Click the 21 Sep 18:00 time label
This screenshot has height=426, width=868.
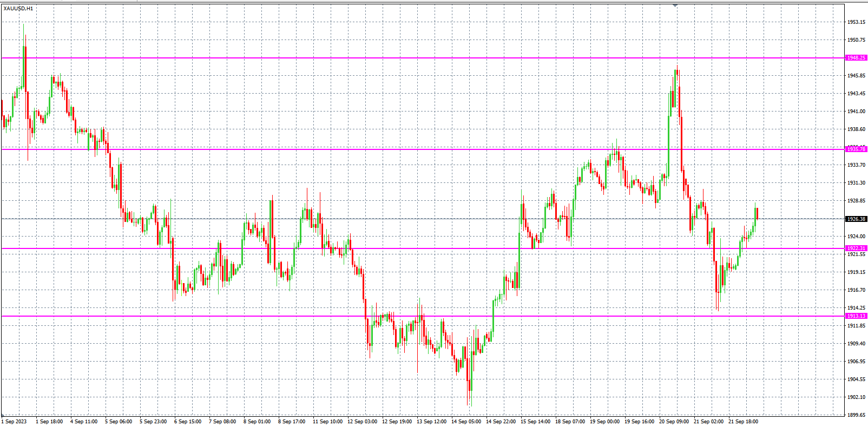pyautogui.click(x=743, y=422)
